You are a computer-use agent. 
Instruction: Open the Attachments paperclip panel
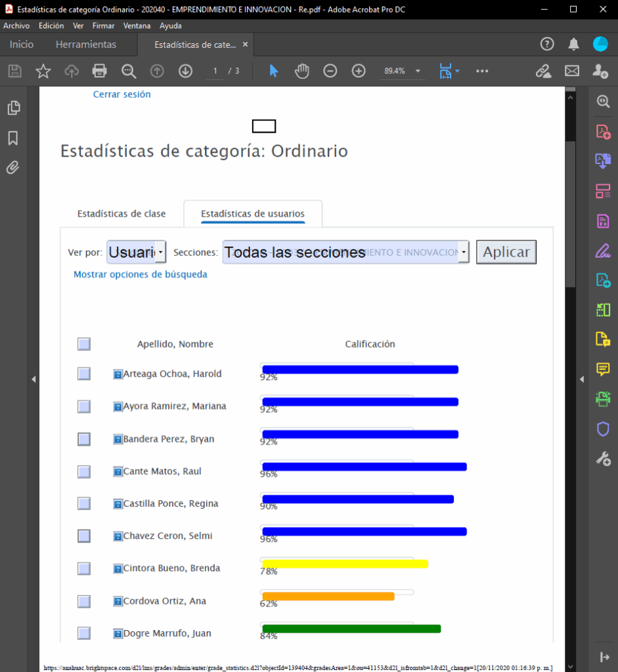point(13,168)
